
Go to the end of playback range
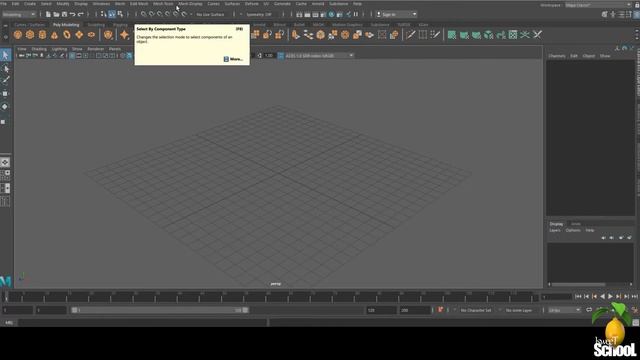[x=634, y=297]
